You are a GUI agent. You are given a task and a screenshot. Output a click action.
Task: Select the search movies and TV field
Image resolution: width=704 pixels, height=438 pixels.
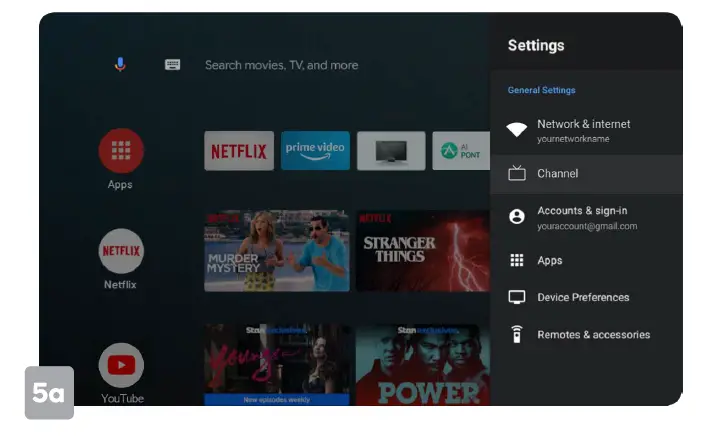point(282,65)
